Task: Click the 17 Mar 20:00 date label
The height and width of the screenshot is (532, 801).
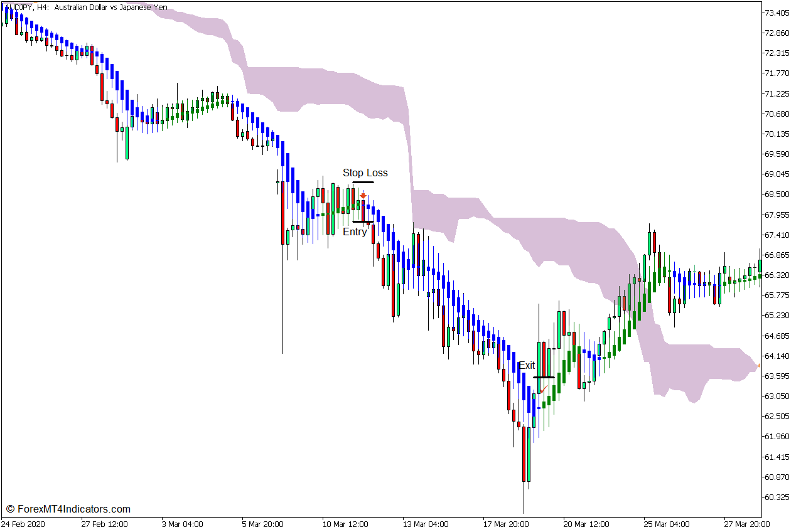Action: pyautogui.click(x=505, y=524)
